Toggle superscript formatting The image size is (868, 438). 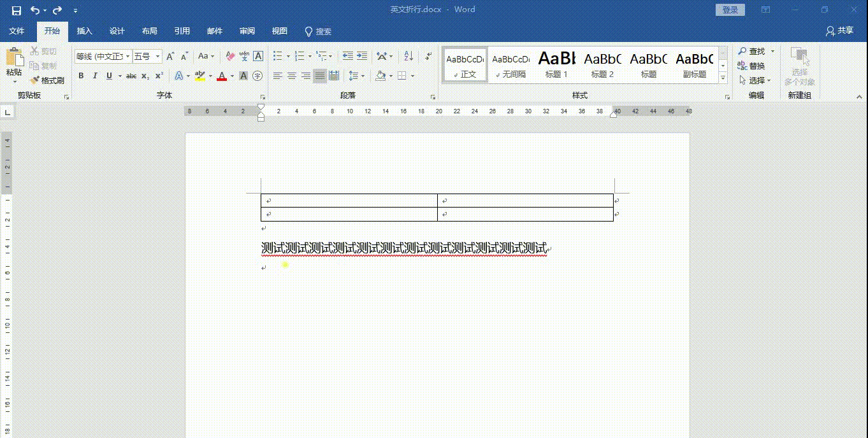(159, 76)
